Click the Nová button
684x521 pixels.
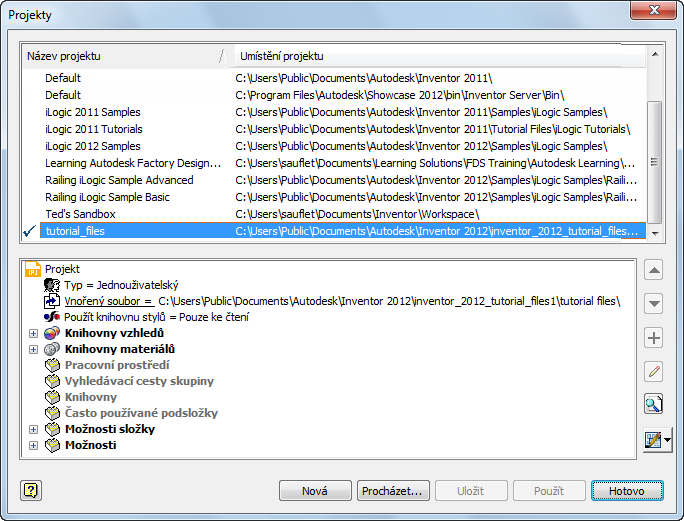click(315, 491)
